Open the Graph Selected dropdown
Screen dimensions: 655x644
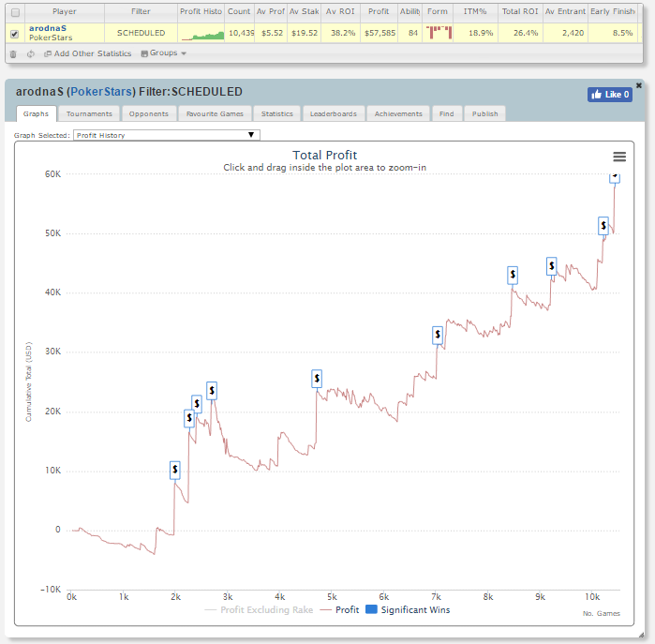click(x=167, y=135)
